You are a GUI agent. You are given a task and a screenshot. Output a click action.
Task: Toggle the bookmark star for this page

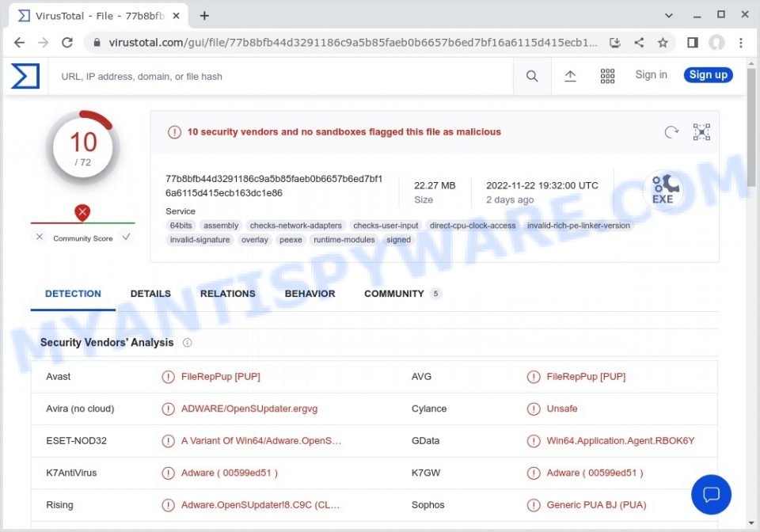pyautogui.click(x=663, y=44)
